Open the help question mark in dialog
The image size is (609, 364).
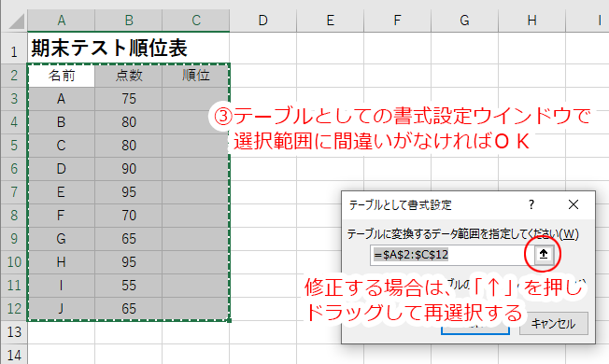coord(531,204)
